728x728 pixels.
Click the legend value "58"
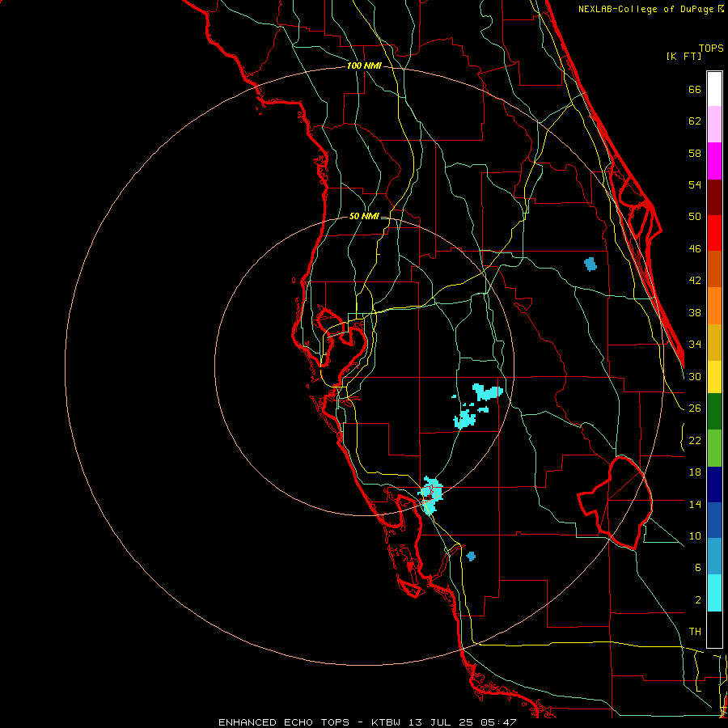tap(695, 153)
